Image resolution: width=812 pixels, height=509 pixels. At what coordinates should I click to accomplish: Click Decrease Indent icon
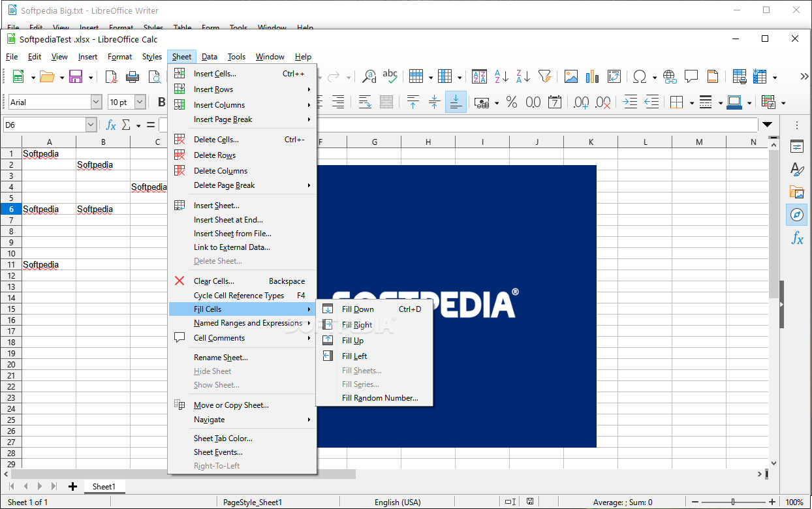tap(651, 102)
